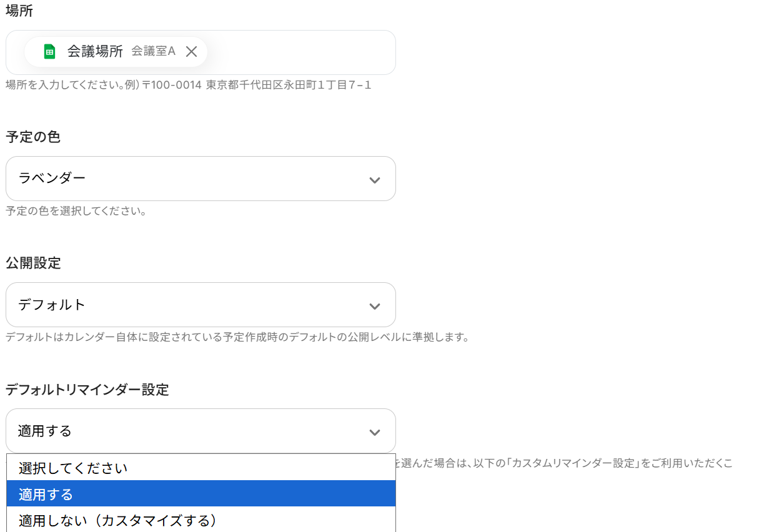Click the デフォルトリマインダー設定 combobox showing 適用する
The image size is (764, 532).
coord(187,431)
